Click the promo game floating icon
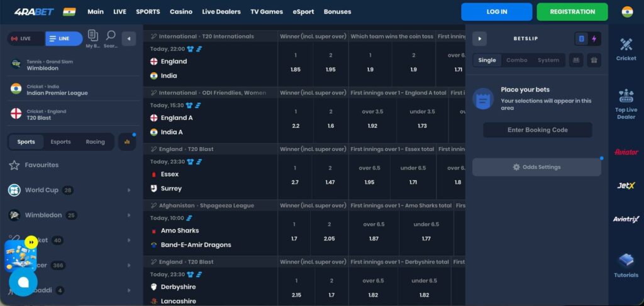This screenshot has width=644, height=306. 21,256
